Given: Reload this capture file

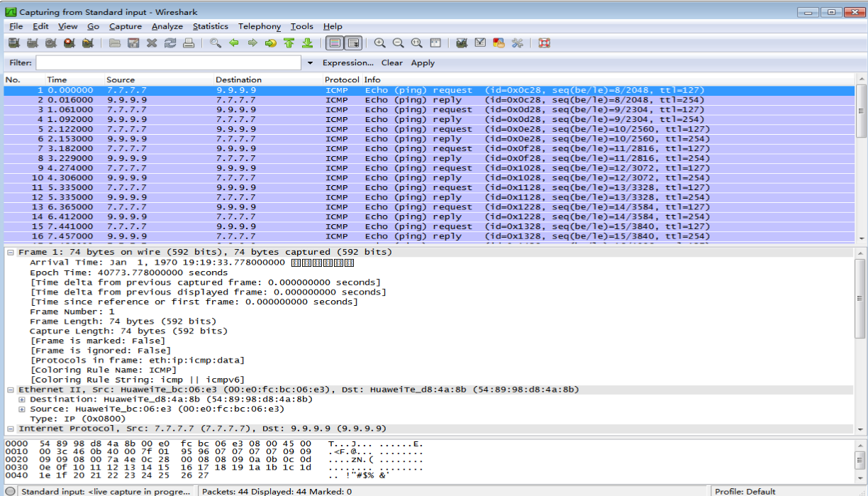Looking at the screenshot, I should pos(170,43).
